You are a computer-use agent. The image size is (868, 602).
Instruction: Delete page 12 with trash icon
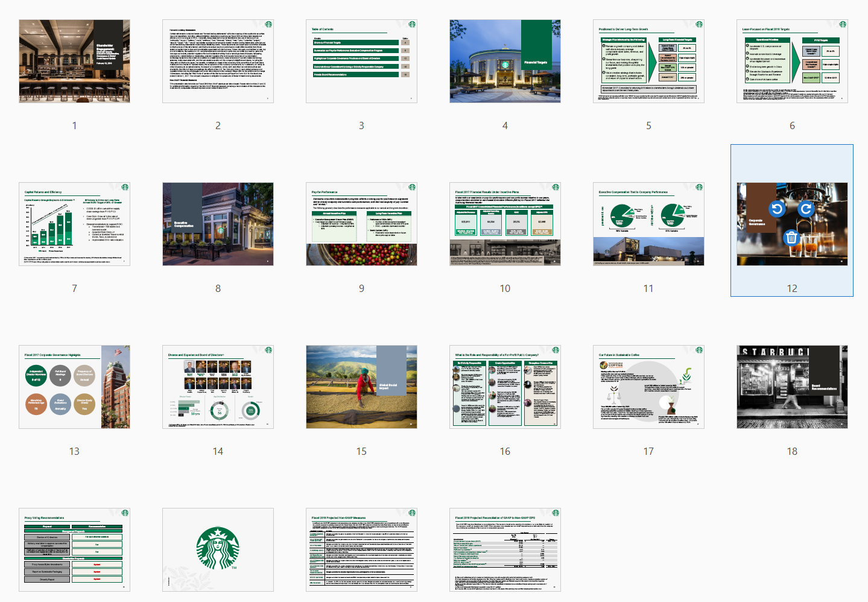tap(791, 238)
